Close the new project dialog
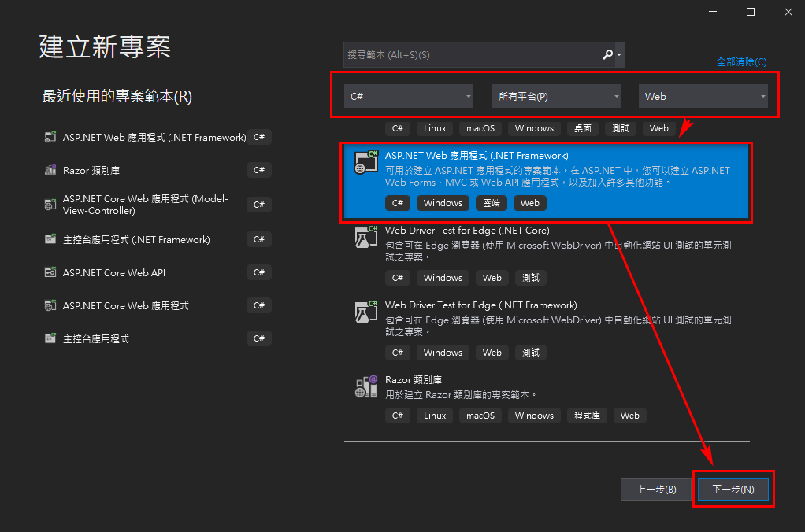This screenshot has width=805, height=532. (x=788, y=12)
